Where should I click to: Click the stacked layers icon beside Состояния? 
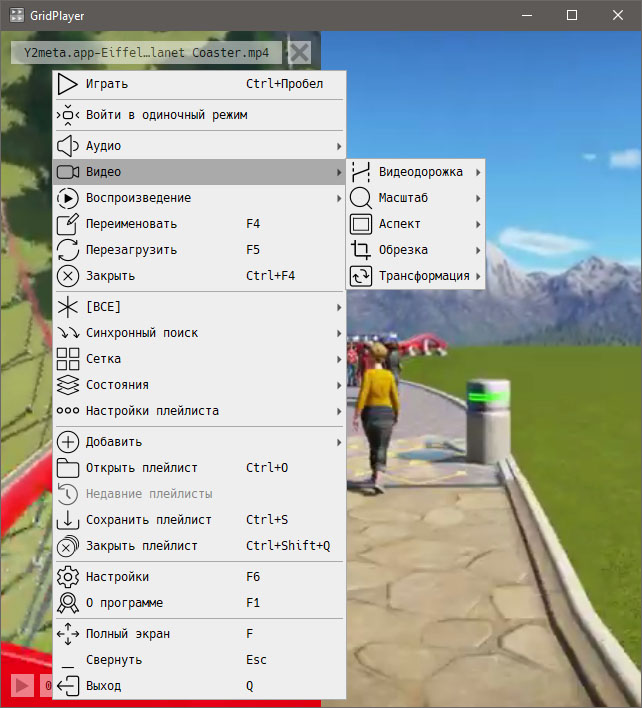(x=68, y=385)
